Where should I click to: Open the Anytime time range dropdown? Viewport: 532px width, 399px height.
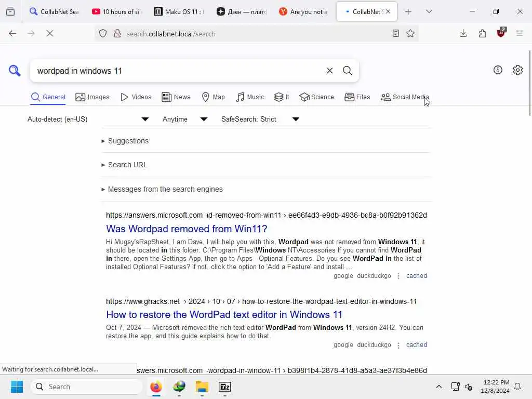[185, 119]
